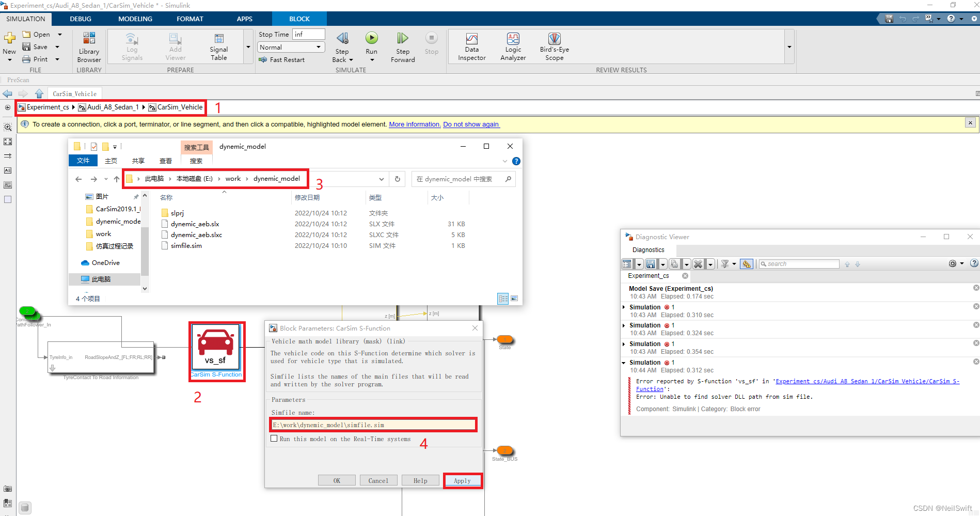
Task: Click the annotation text icon in sidebar
Action: [x=8, y=170]
